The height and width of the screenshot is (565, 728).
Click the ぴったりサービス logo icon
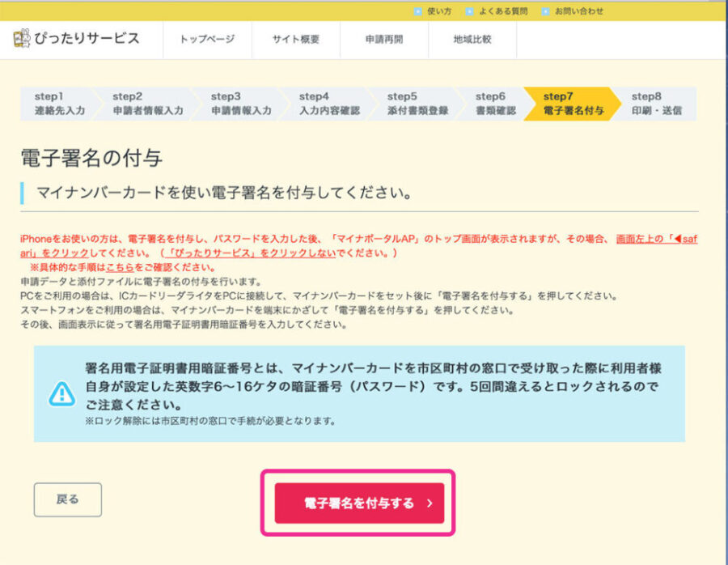point(21,38)
